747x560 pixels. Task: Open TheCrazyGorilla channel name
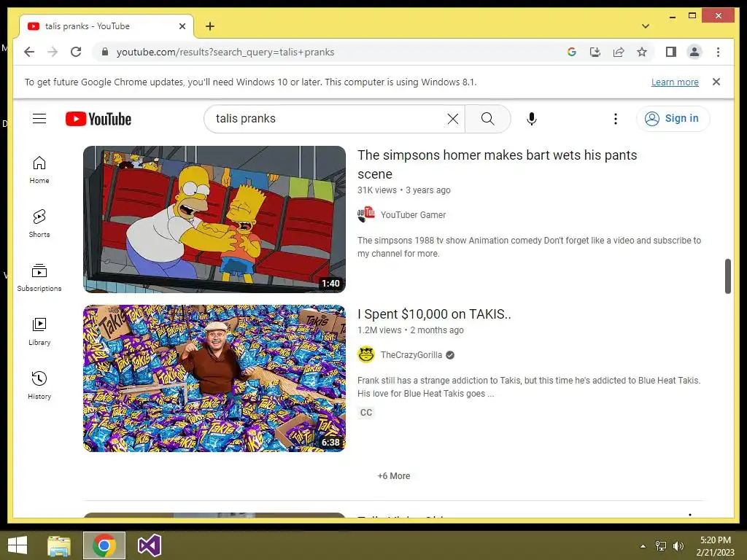click(411, 355)
